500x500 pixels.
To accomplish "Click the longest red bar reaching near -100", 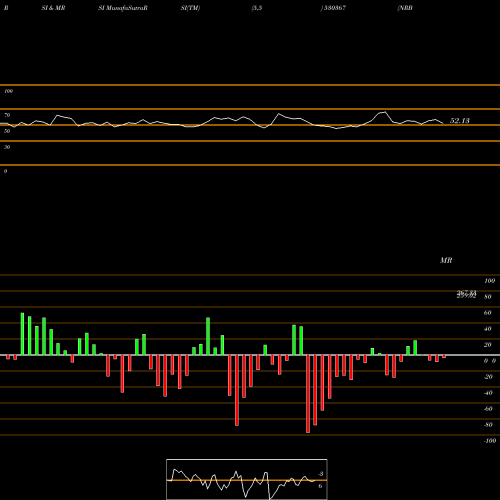I will (308, 394).
